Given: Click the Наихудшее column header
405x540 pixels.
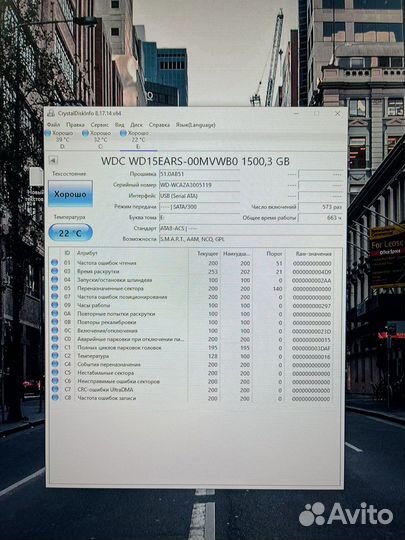Looking at the screenshot, I should pos(236,253).
